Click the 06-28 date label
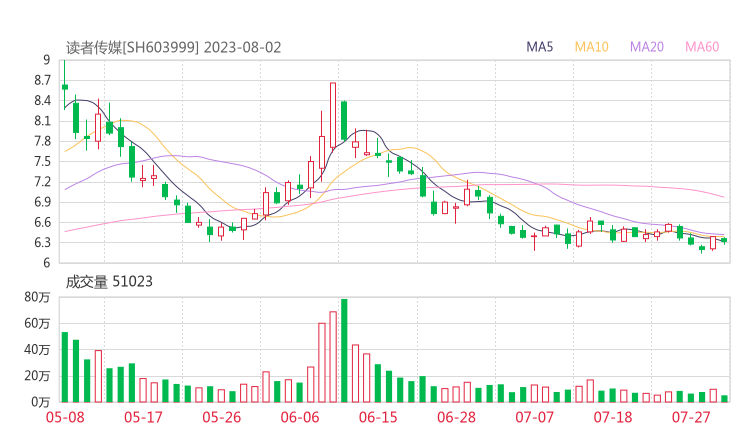This screenshot has height=440, width=740. [x=456, y=417]
